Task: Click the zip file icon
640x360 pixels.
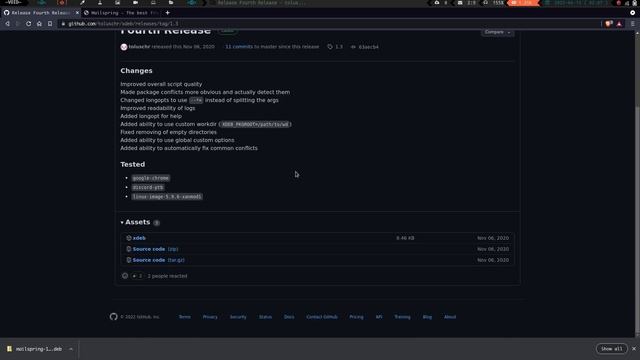Action: (x=129, y=249)
